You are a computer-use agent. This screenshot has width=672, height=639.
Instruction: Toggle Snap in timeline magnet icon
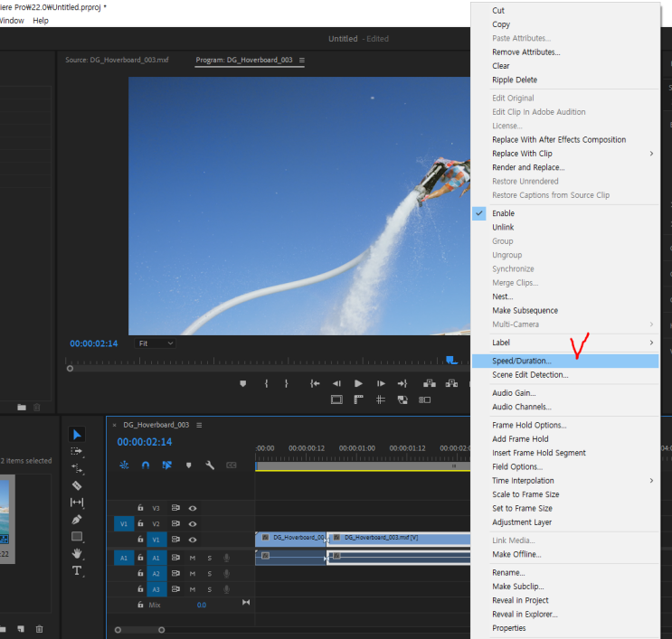(x=146, y=465)
